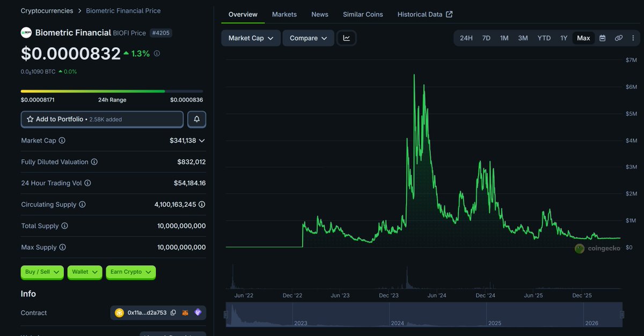Click the chart link share icon

[x=618, y=38]
